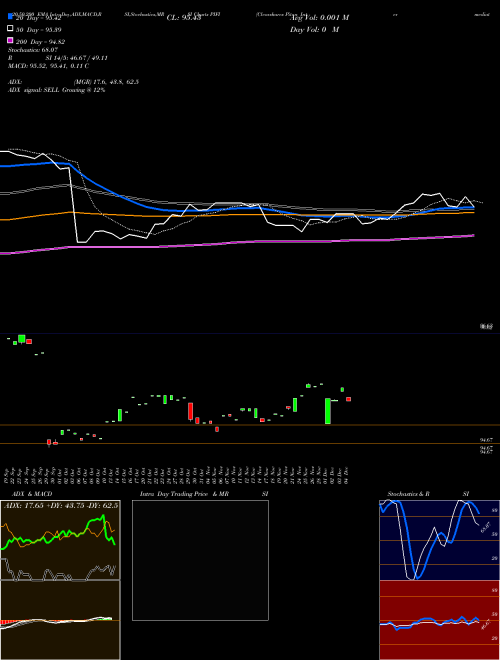This screenshot has width=500, height=660.
Task: Click the 'Intra Day Trading Price & MRSI' title
Action: [204, 494]
